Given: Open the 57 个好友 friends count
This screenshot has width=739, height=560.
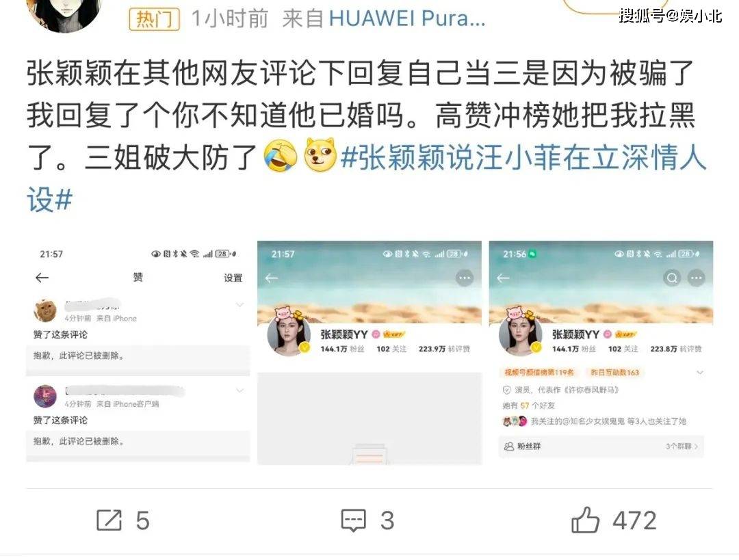Looking at the screenshot, I should [528, 405].
